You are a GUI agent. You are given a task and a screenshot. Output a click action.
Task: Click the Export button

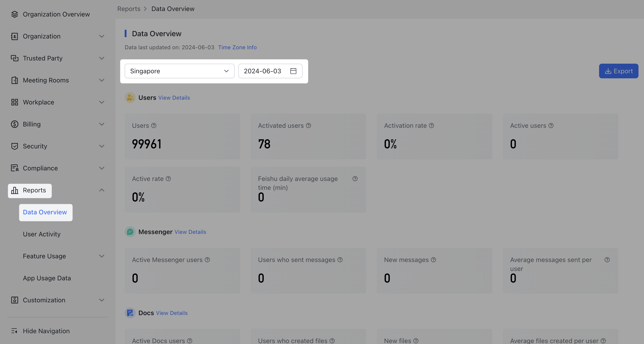619,71
